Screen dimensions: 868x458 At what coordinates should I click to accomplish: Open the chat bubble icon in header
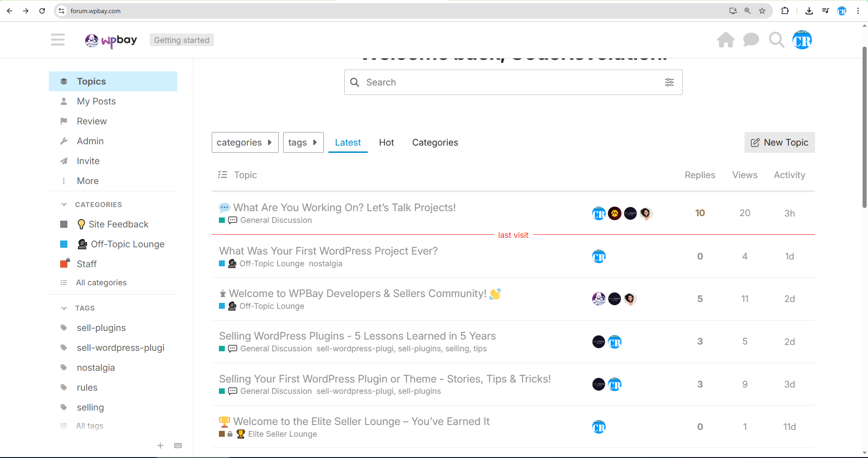pyautogui.click(x=751, y=40)
